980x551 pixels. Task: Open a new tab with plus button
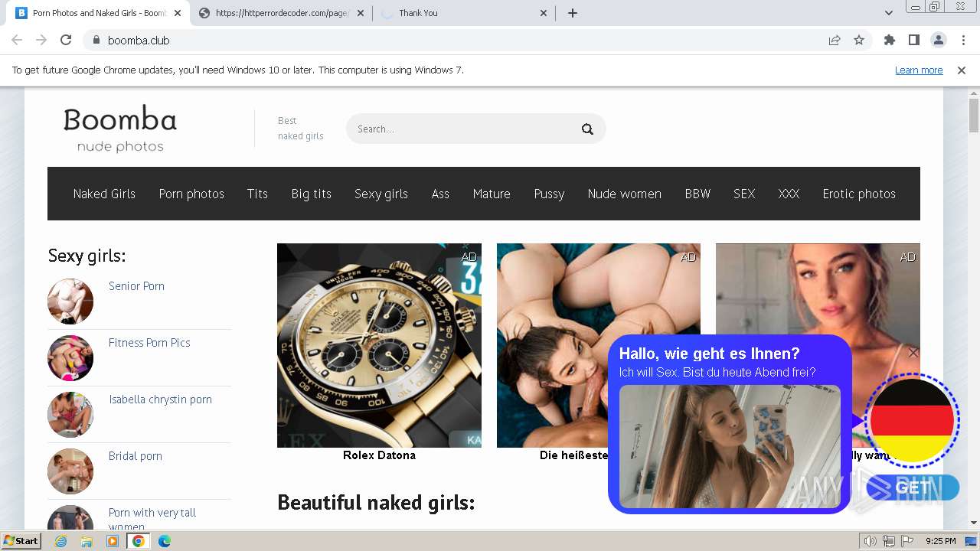[573, 13]
